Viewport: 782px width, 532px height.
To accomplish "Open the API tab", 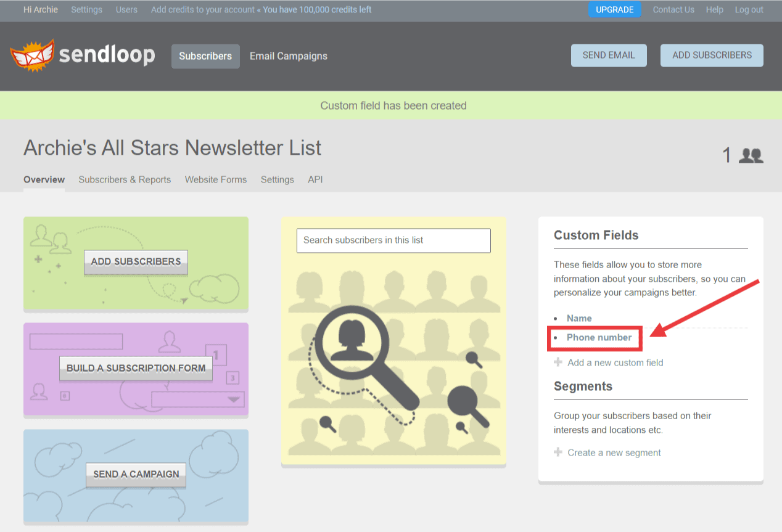I will pyautogui.click(x=315, y=179).
